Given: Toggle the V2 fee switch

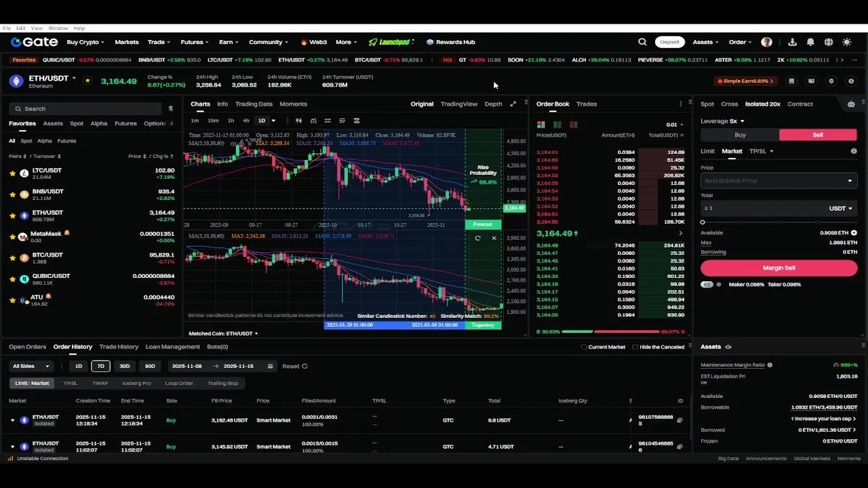Looking at the screenshot, I should [707, 285].
